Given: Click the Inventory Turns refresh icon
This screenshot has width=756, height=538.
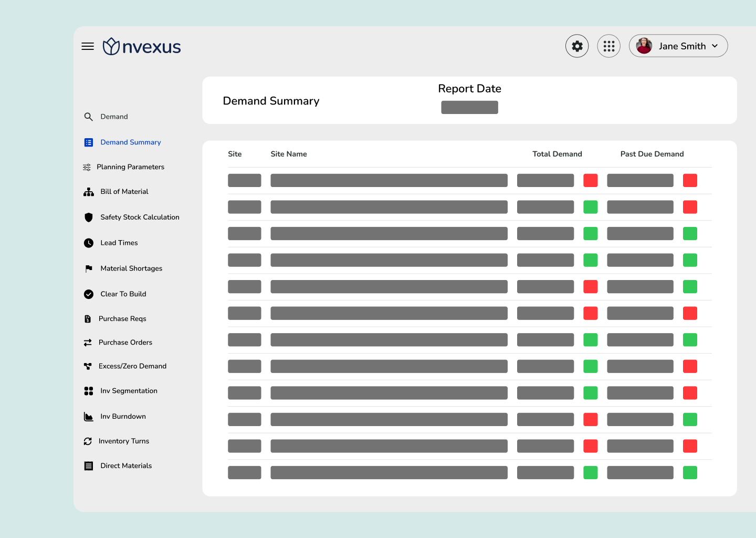Looking at the screenshot, I should tap(88, 441).
